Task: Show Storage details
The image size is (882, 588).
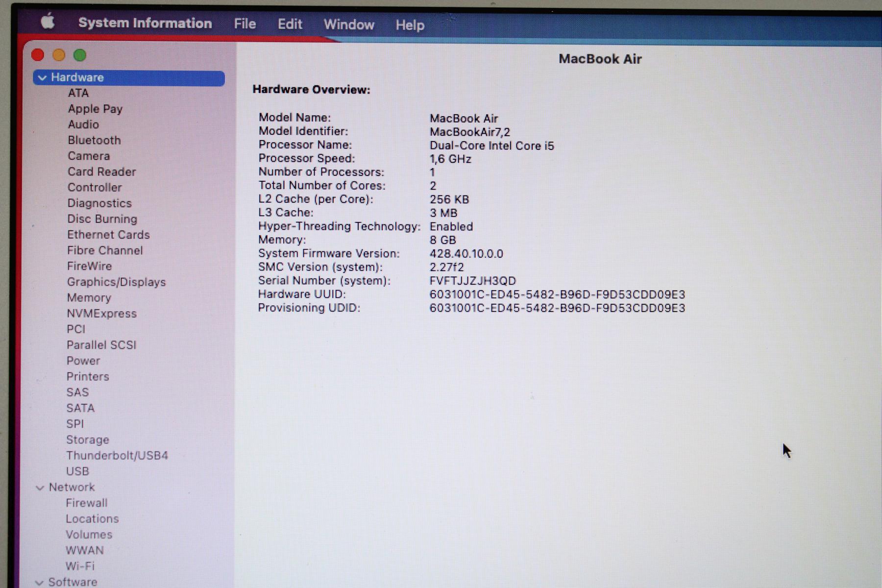Action: (x=88, y=440)
